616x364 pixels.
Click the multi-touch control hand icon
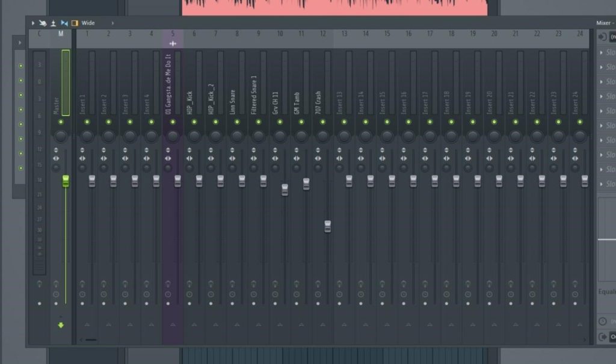coord(43,23)
